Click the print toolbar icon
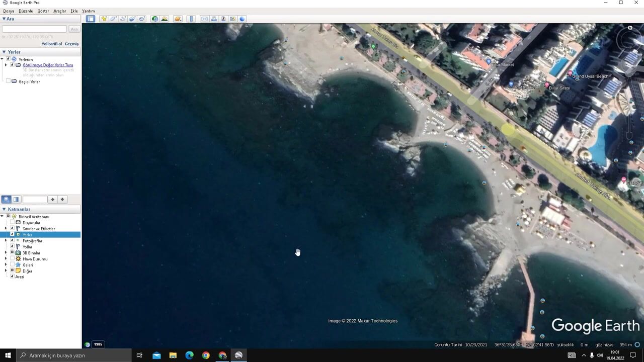Viewport: 644px width, 362px height. point(214,19)
